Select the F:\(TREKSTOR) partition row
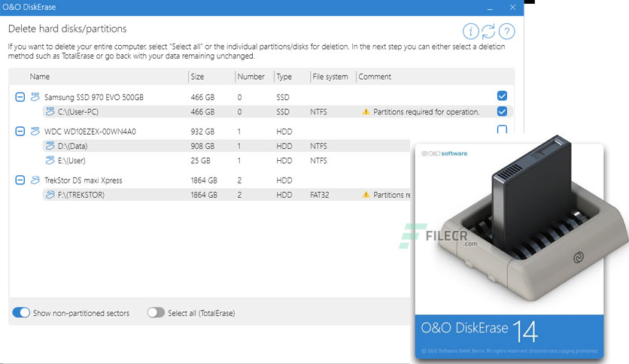Viewport: 629px width, 364px height. [226, 195]
